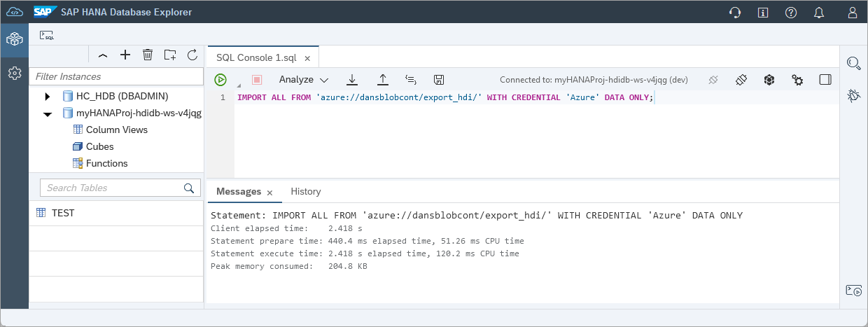Open the background activities monitor icon

point(853,291)
